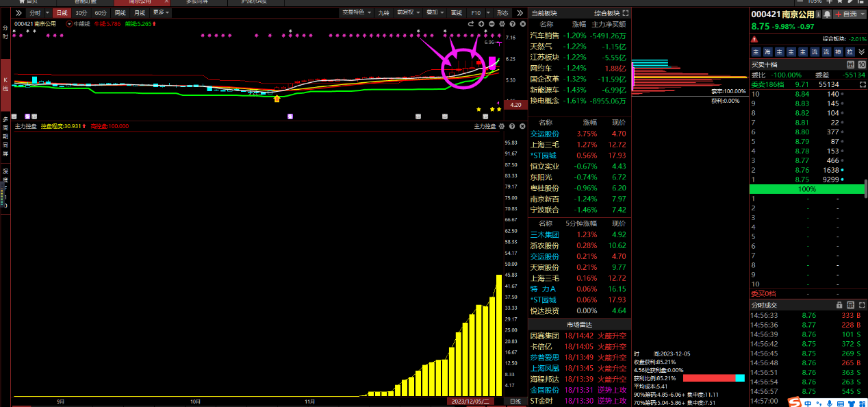Click the F10 company info button

click(x=476, y=13)
